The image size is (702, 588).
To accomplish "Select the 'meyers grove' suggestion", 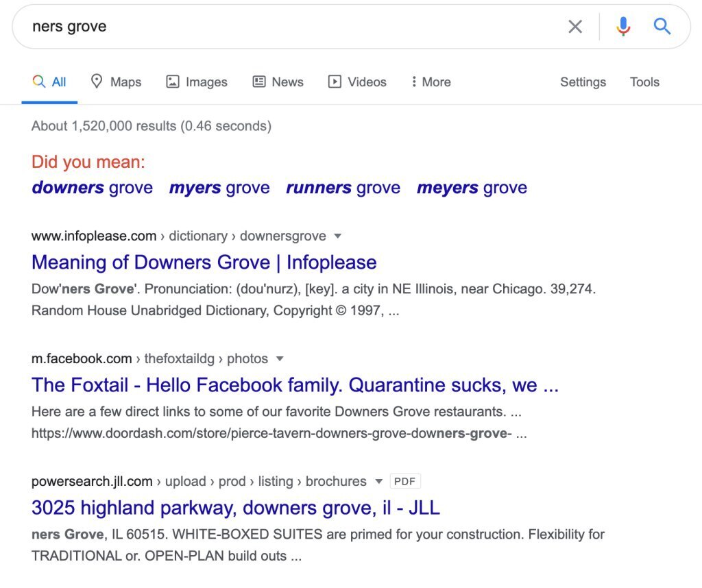I will pyautogui.click(x=472, y=188).
